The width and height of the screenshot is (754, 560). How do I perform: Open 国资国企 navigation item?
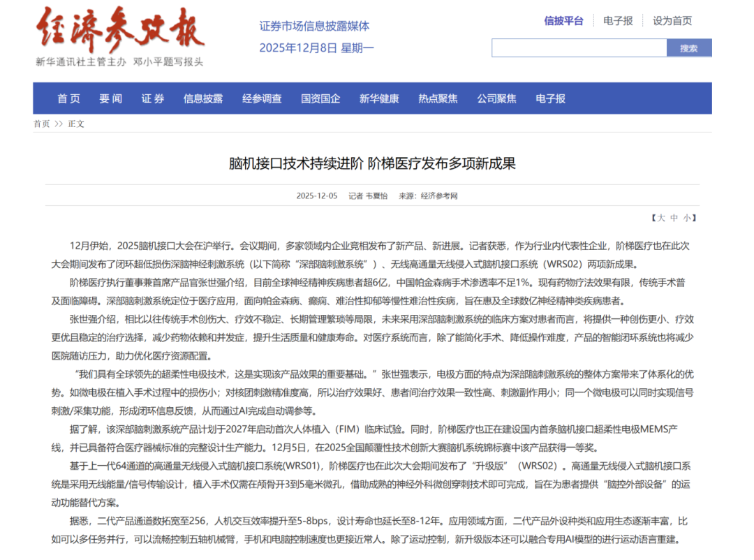pyautogui.click(x=320, y=98)
